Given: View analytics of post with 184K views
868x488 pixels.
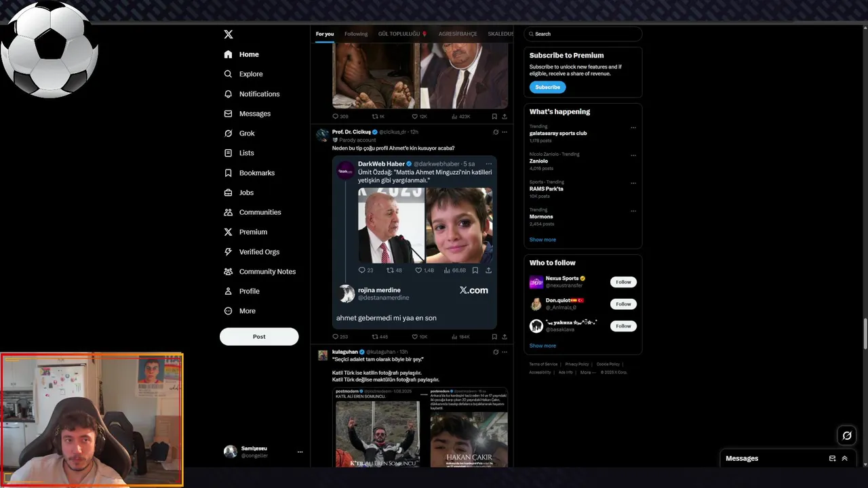Looking at the screenshot, I should 460,337.
